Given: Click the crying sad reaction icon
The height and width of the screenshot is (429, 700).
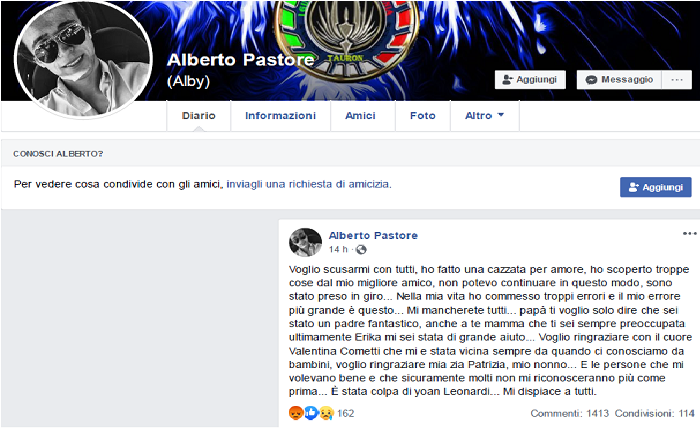Looking at the screenshot, I should (x=326, y=413).
